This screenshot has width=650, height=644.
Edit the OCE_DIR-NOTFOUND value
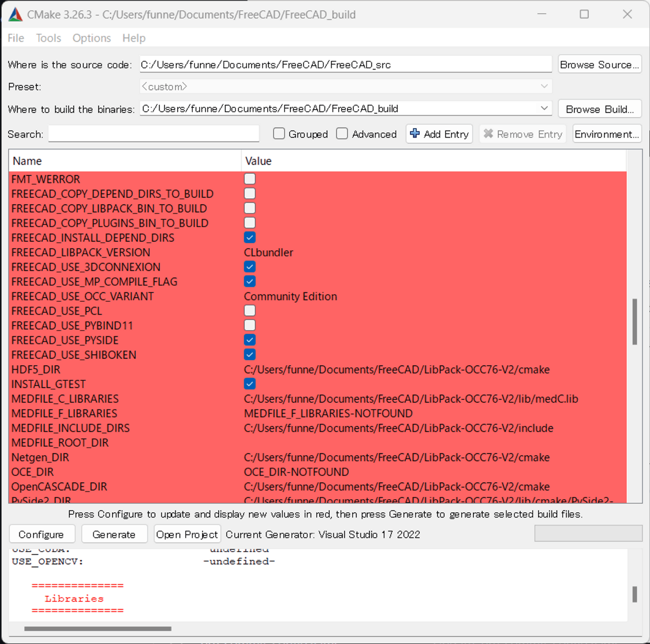click(x=296, y=472)
